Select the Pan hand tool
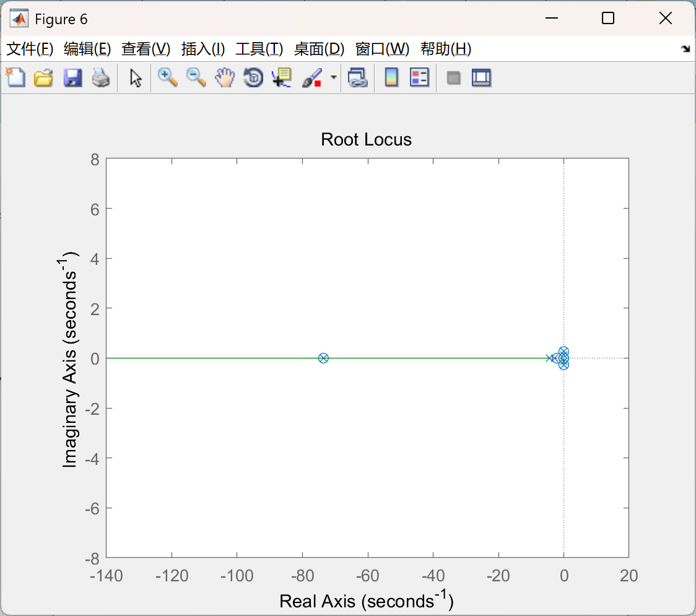 225,77
